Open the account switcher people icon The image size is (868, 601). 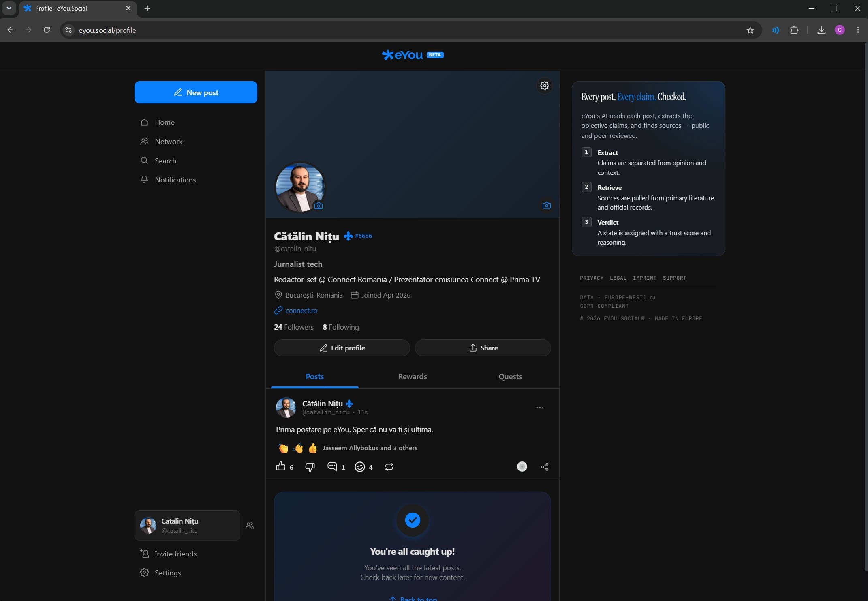coord(250,525)
